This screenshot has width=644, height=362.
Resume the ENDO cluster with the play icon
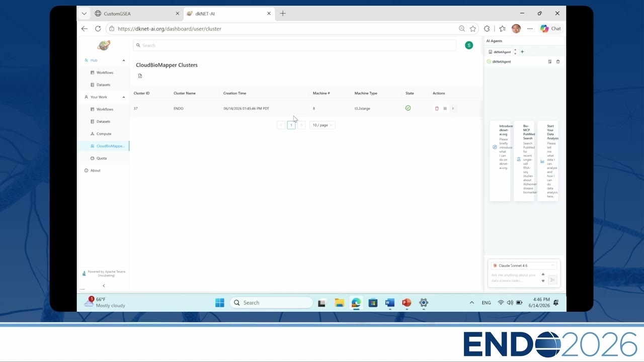coord(453,109)
